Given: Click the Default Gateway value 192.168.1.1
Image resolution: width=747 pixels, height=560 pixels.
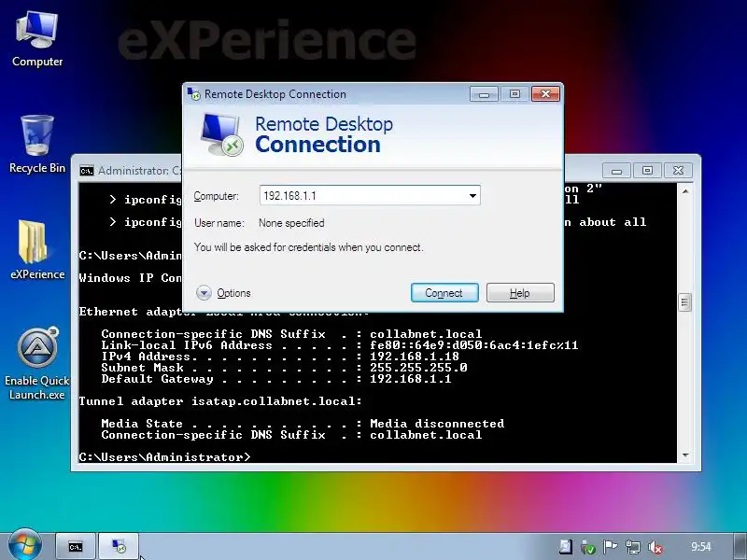Looking at the screenshot, I should 411,379.
